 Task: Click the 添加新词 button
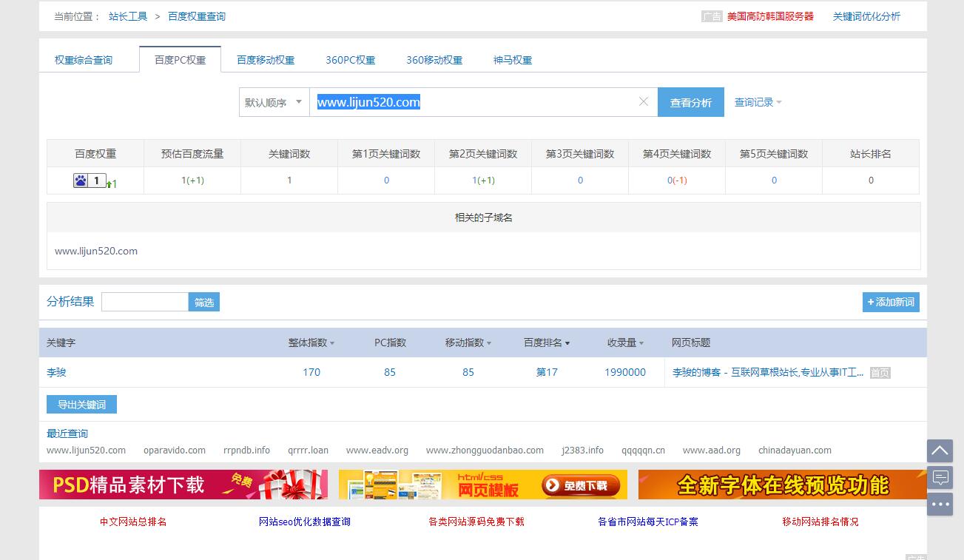(x=891, y=302)
